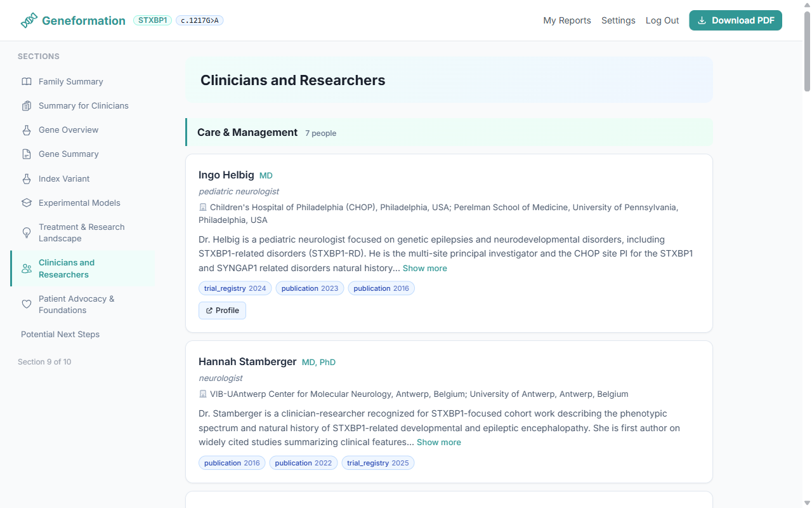The height and width of the screenshot is (508, 812).
Task: Show more of Dr. Stamberger's description
Action: (x=438, y=442)
